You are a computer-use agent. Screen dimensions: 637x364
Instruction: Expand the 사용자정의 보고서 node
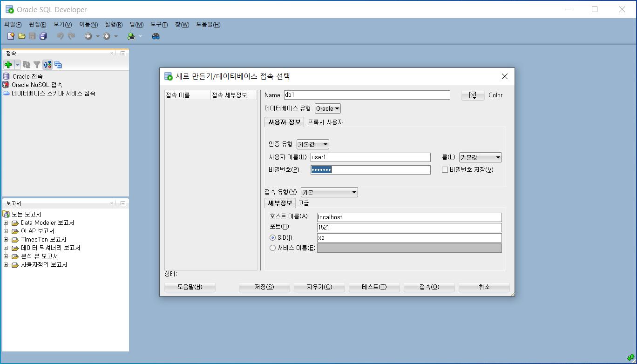[x=6, y=265]
